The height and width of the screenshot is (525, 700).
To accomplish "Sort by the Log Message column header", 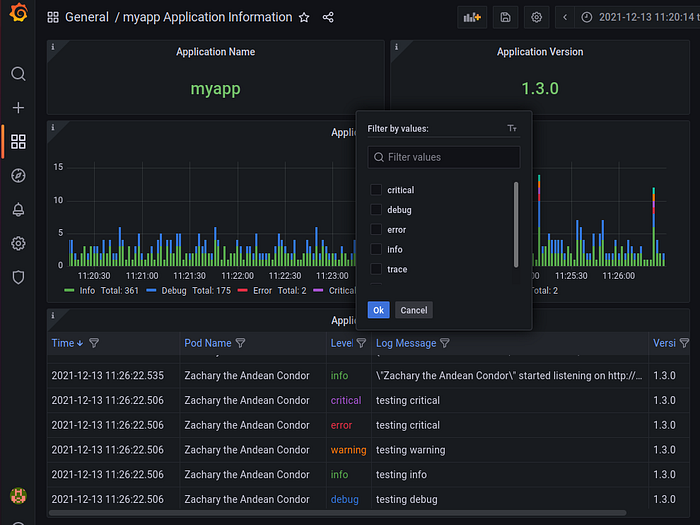I will click(406, 343).
